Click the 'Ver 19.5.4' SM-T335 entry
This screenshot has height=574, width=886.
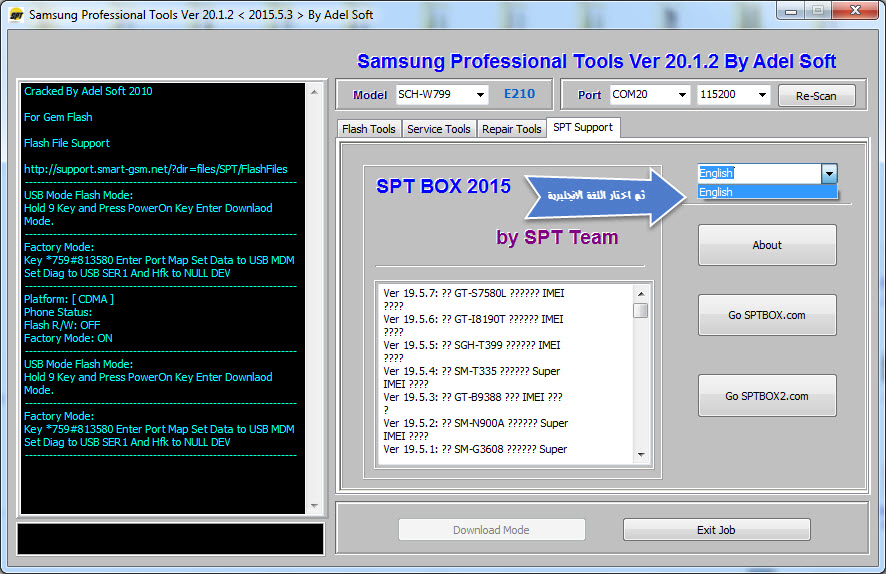(471, 377)
